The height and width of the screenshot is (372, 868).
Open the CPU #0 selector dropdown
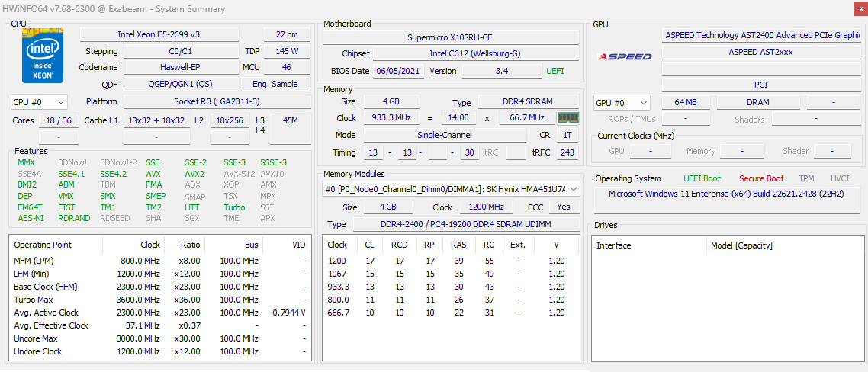(39, 101)
